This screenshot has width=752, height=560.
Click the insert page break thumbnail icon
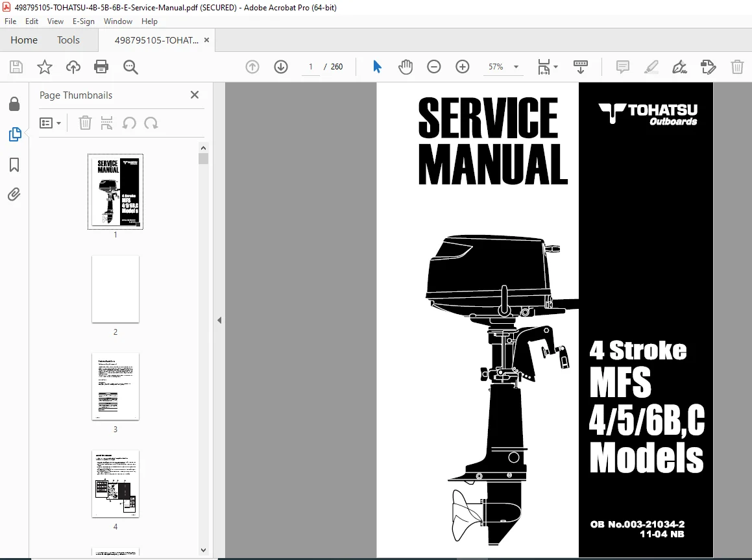point(106,123)
